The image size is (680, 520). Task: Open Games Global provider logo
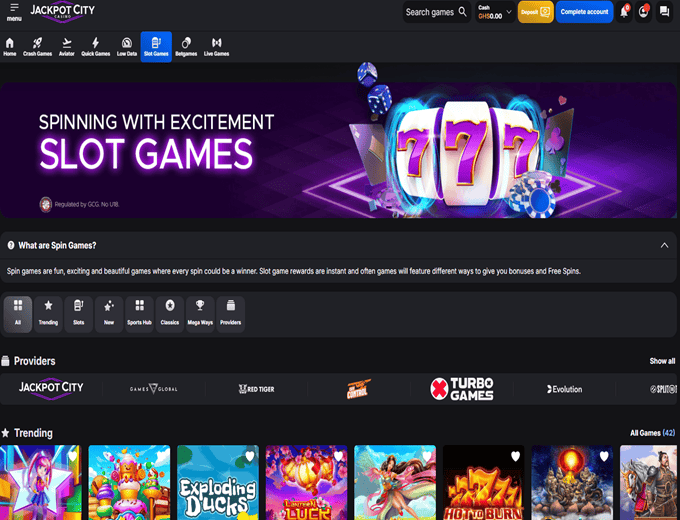point(154,389)
